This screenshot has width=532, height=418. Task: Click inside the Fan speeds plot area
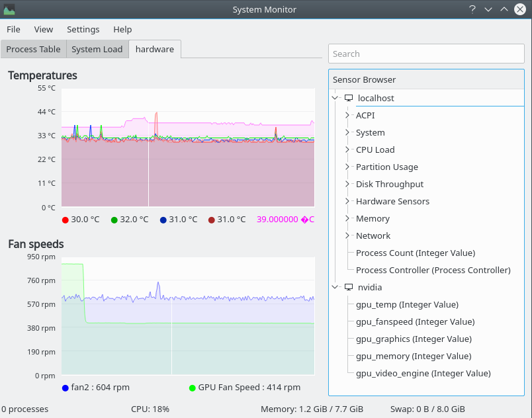(188, 315)
